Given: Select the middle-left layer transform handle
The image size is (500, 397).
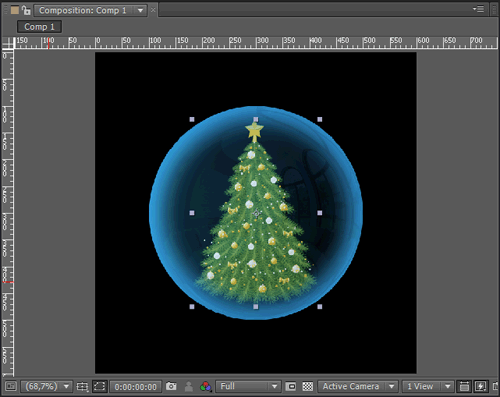Looking at the screenshot, I should tap(192, 213).
